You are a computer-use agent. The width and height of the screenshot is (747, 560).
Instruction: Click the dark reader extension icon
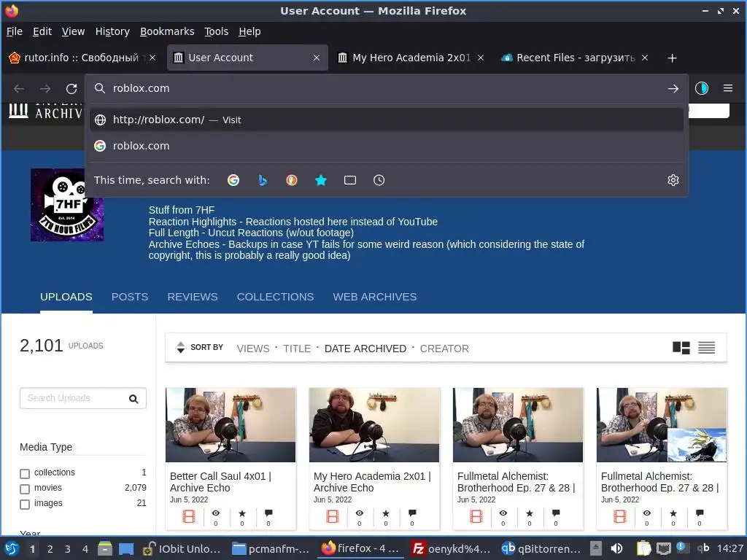tap(702, 88)
